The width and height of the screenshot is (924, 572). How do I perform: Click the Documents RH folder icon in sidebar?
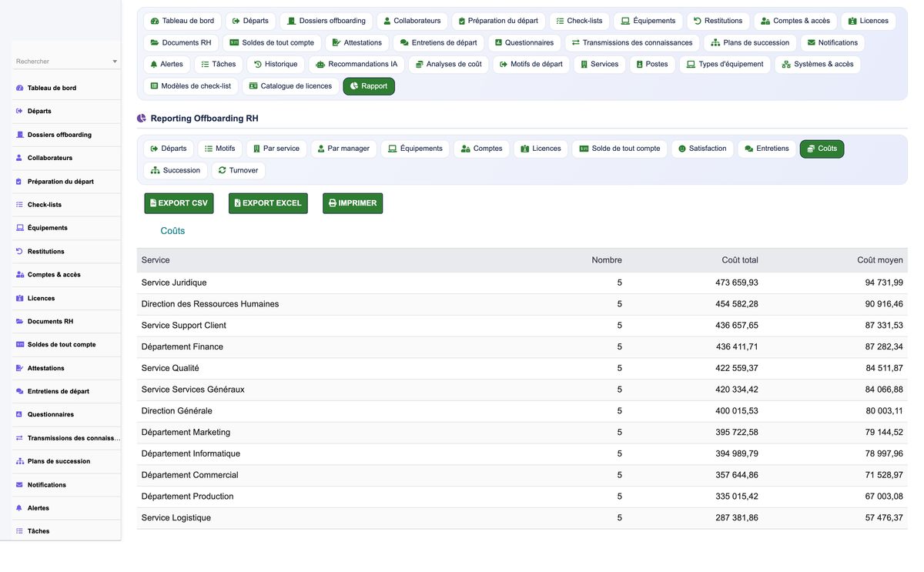[x=20, y=321]
